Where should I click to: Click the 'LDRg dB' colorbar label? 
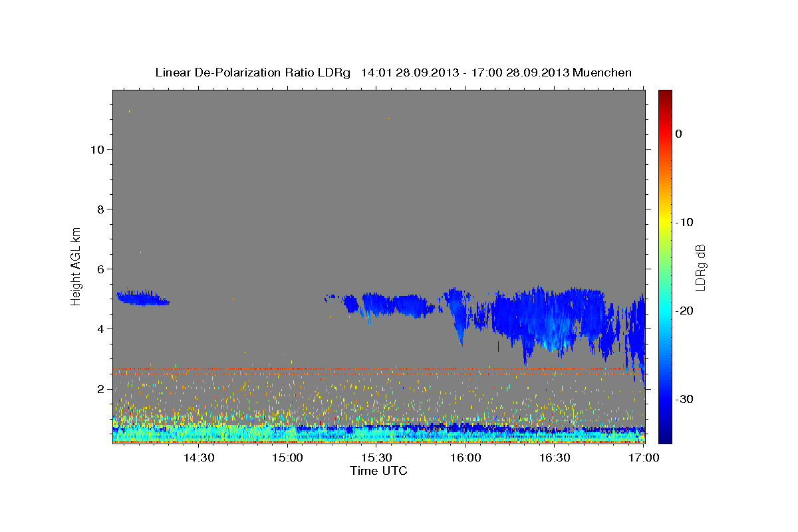pyautogui.click(x=700, y=267)
